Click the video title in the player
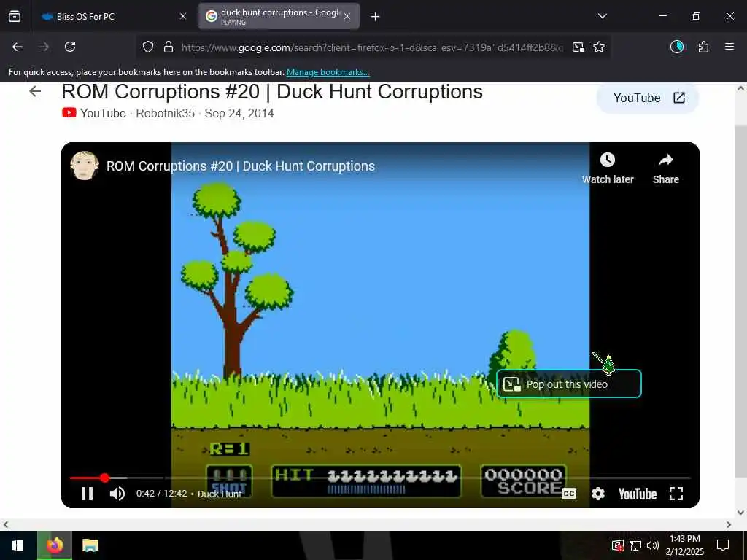 241,166
